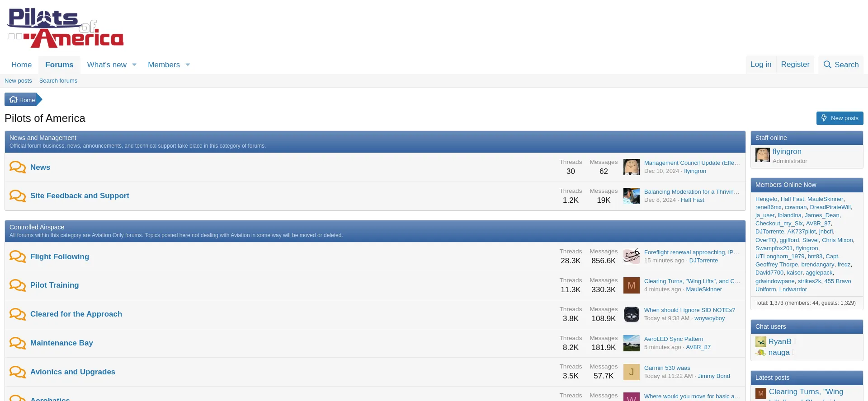Click member UTLonghorn_1979 in online list
Viewport: 868px width, 401px height.
tap(780, 256)
